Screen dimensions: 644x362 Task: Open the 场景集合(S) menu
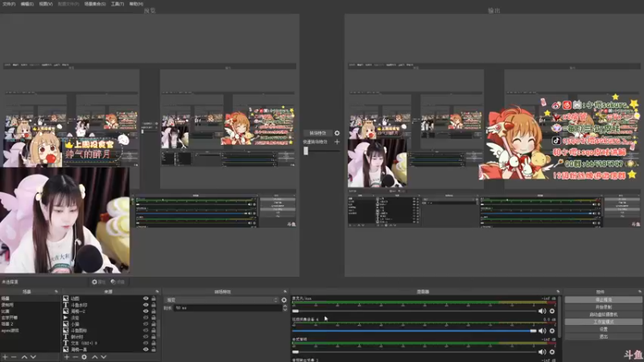[95, 4]
